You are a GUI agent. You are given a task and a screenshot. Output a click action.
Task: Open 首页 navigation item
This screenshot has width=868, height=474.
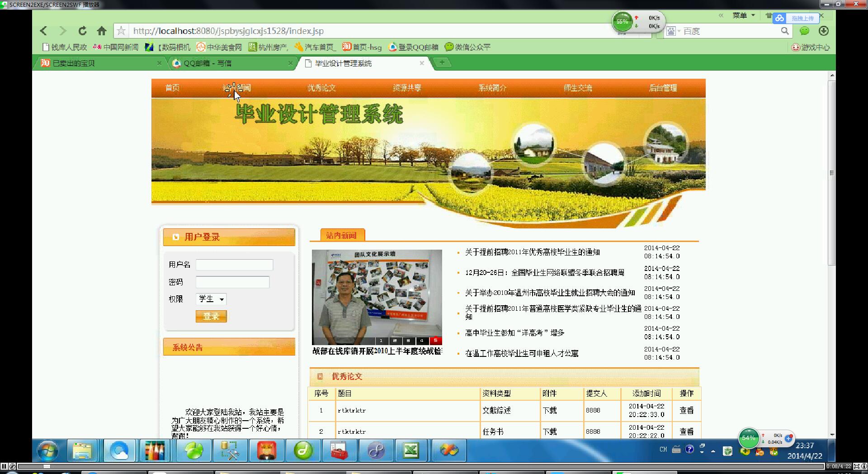coord(172,88)
